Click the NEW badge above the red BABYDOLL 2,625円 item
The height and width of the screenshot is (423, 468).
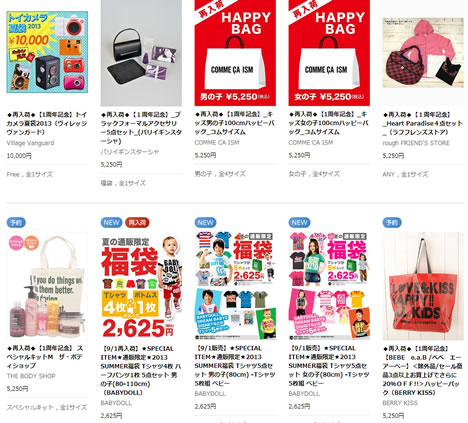tap(111, 222)
